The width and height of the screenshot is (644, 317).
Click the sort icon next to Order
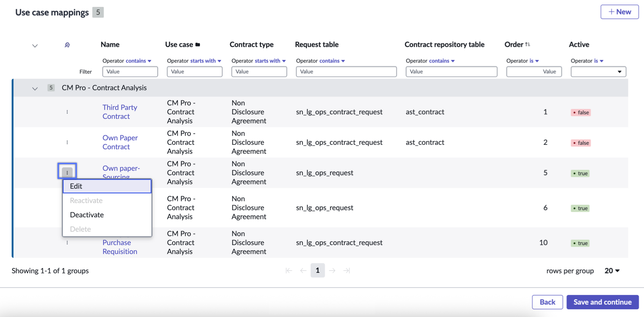tap(528, 45)
